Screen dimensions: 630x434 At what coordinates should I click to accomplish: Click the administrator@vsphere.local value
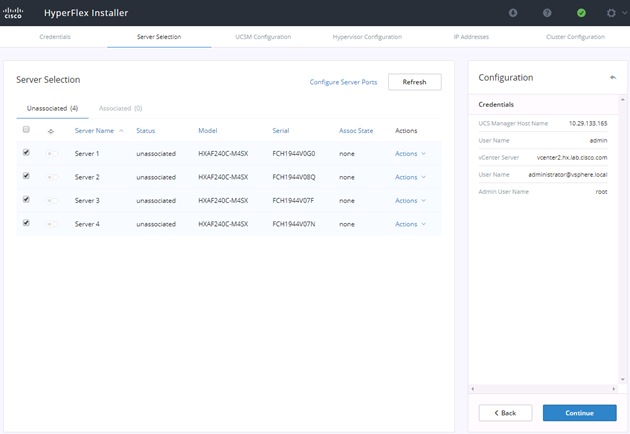568,174
